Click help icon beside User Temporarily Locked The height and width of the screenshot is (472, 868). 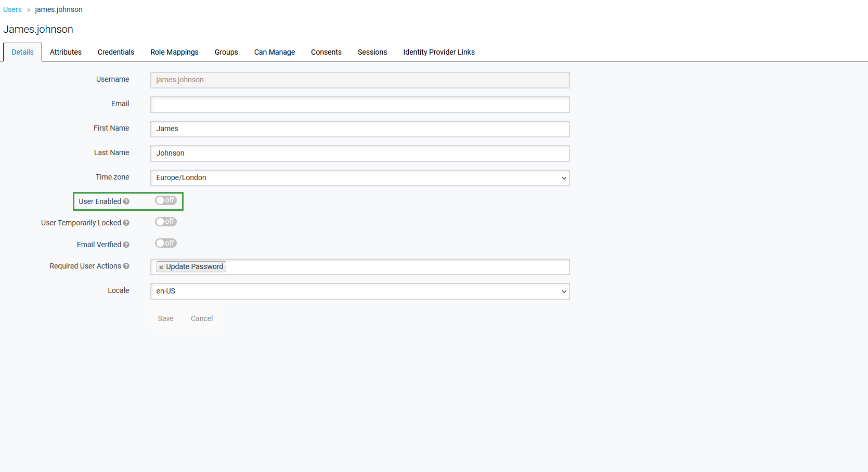[x=126, y=223]
